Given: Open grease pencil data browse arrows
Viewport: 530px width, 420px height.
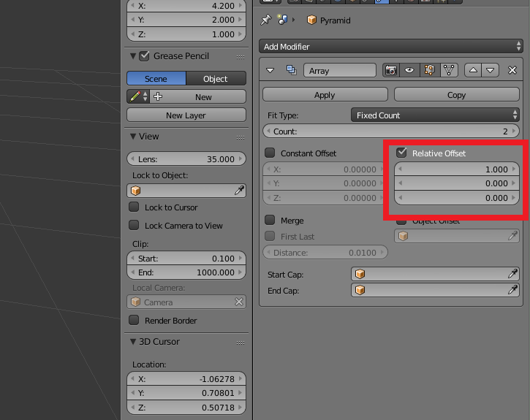Looking at the screenshot, I should (x=145, y=96).
